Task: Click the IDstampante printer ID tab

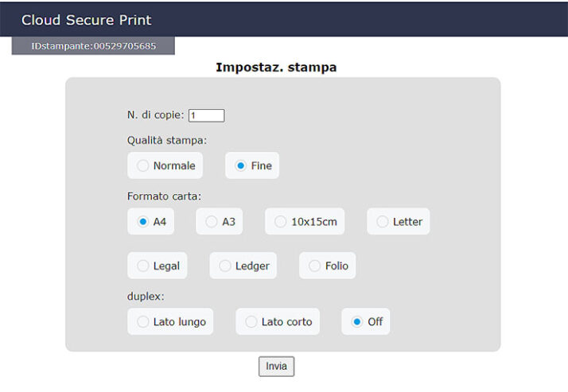Action: [93, 46]
